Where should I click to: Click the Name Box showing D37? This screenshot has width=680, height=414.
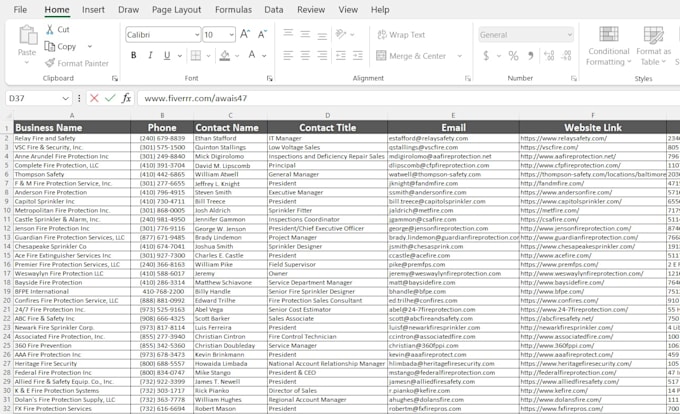click(33, 98)
